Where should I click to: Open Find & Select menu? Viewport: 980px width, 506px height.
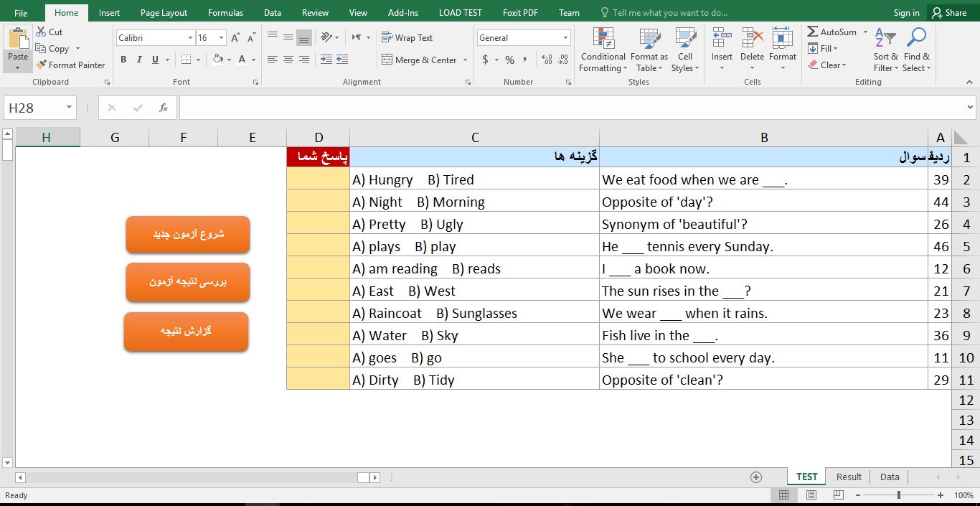pos(916,50)
